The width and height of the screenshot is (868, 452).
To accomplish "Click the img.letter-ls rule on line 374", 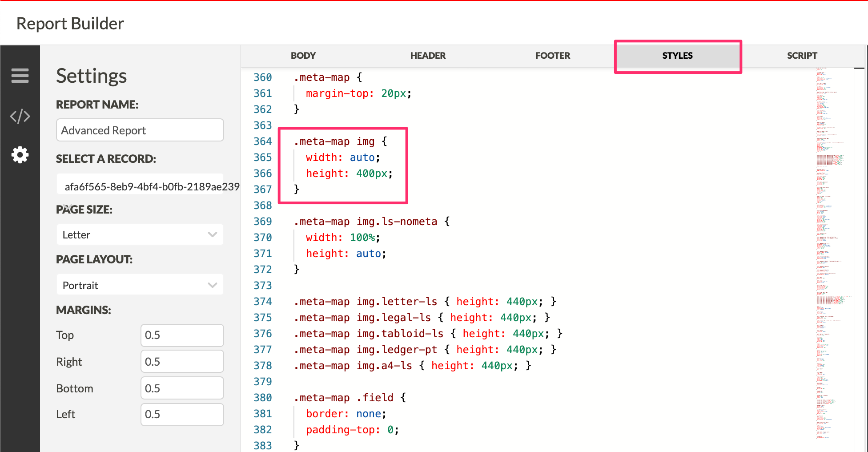I will 425,302.
